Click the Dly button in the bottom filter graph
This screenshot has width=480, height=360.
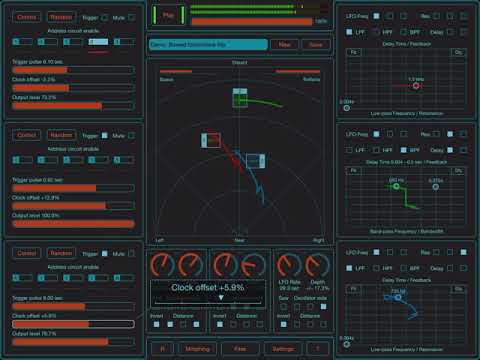click(458, 289)
